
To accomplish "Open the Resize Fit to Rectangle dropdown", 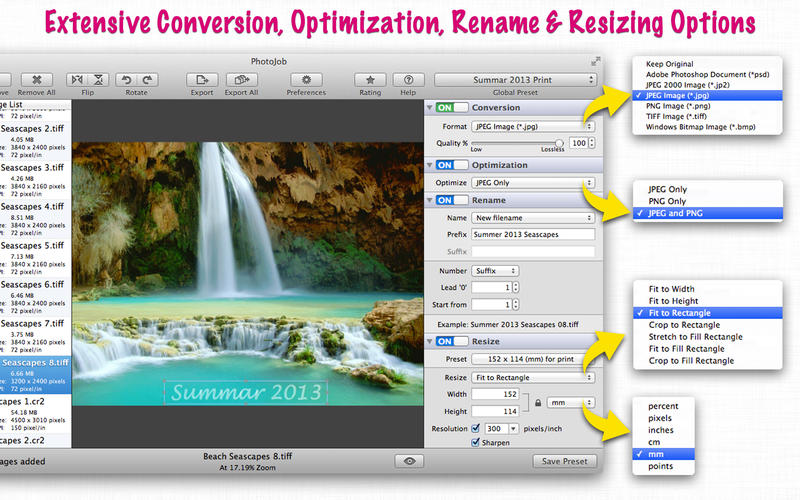I will [x=533, y=378].
